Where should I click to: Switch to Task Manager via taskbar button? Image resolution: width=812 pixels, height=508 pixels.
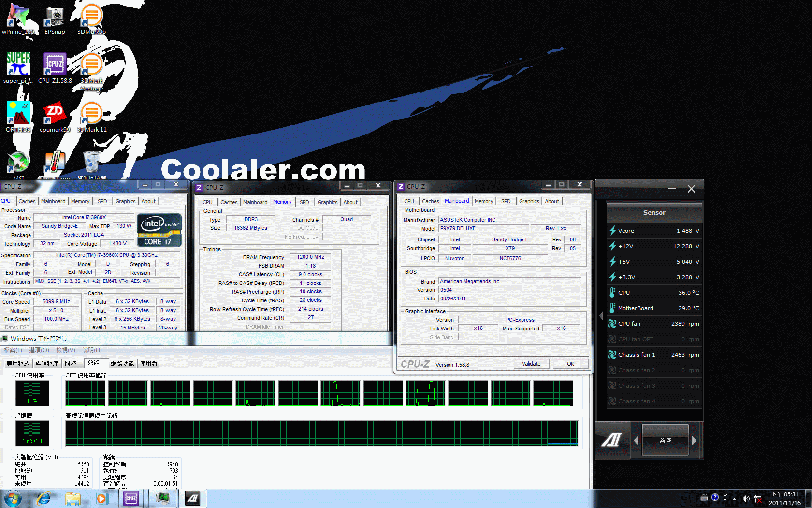[162, 498]
